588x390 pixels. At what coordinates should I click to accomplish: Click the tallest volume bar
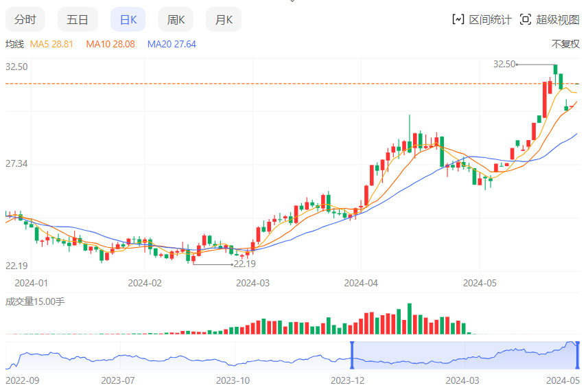pyautogui.click(x=410, y=319)
